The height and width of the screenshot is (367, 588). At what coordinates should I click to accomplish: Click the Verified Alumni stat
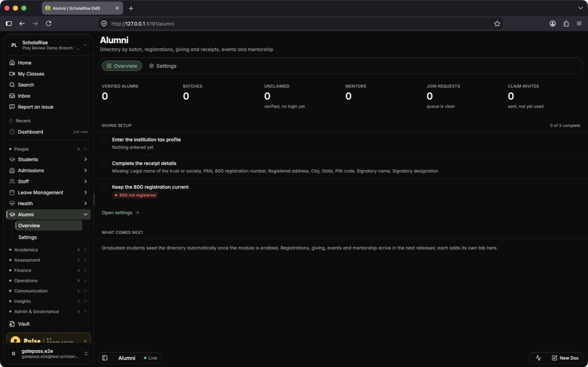tap(120, 93)
